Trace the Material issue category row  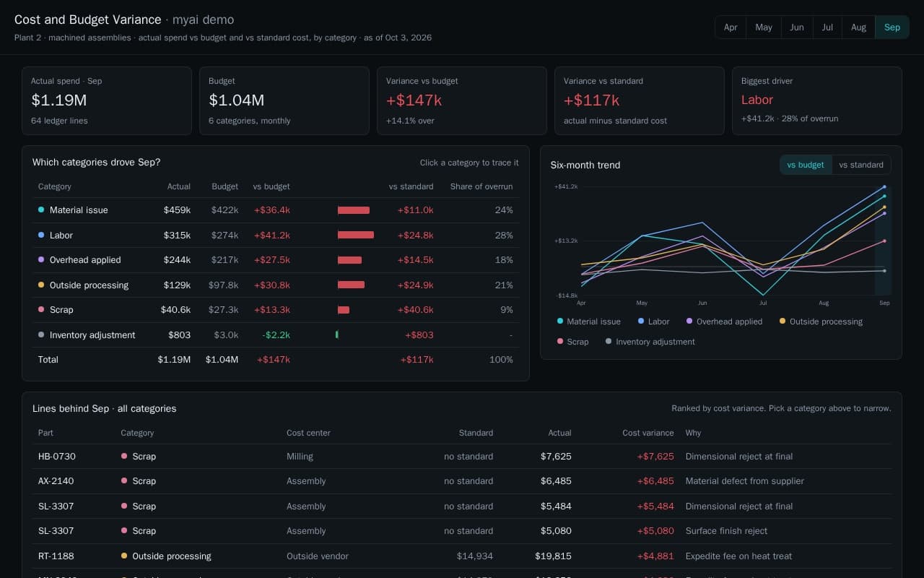tap(276, 210)
